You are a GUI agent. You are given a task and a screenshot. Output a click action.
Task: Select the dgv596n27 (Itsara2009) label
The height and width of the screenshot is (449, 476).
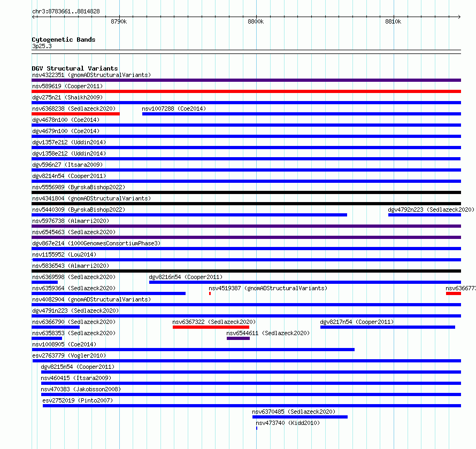(67, 165)
